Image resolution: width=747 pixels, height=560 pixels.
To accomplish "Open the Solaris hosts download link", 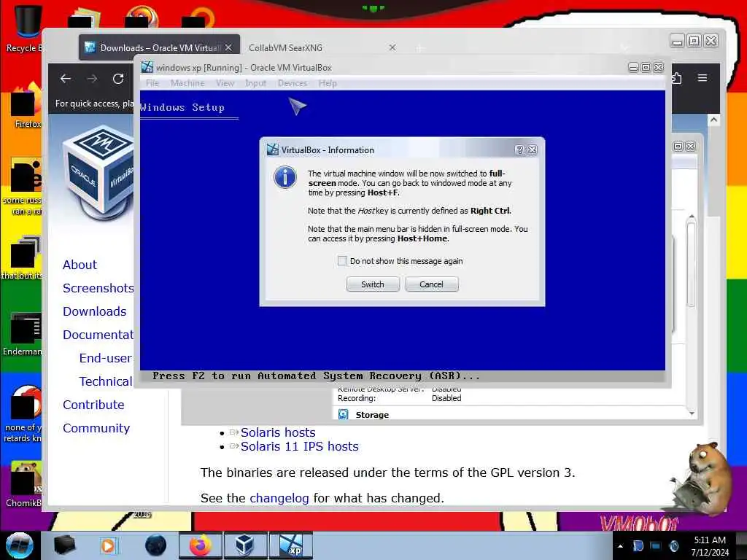I will pos(278,432).
